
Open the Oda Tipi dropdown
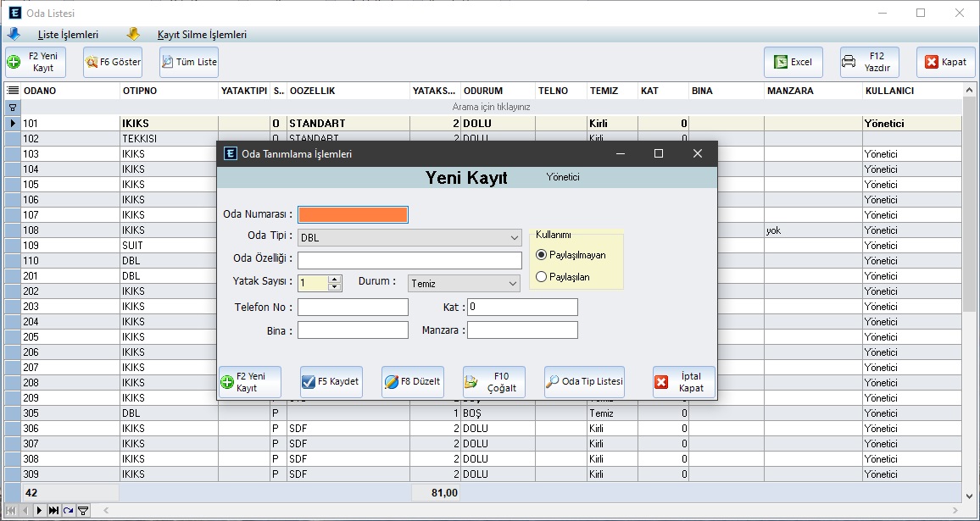click(515, 237)
